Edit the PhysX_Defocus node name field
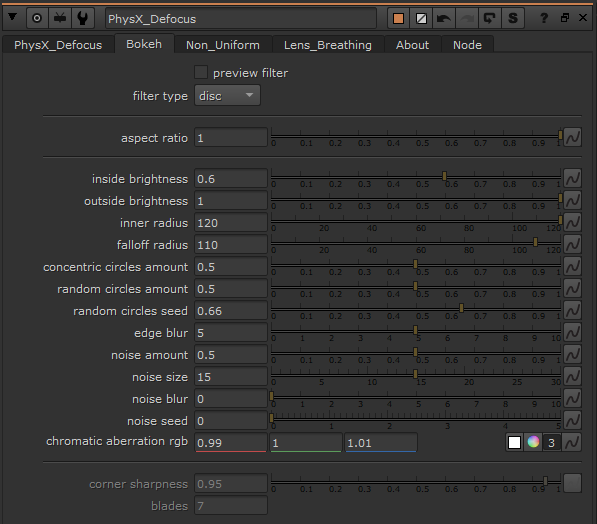This screenshot has width=597, height=524. point(241,18)
